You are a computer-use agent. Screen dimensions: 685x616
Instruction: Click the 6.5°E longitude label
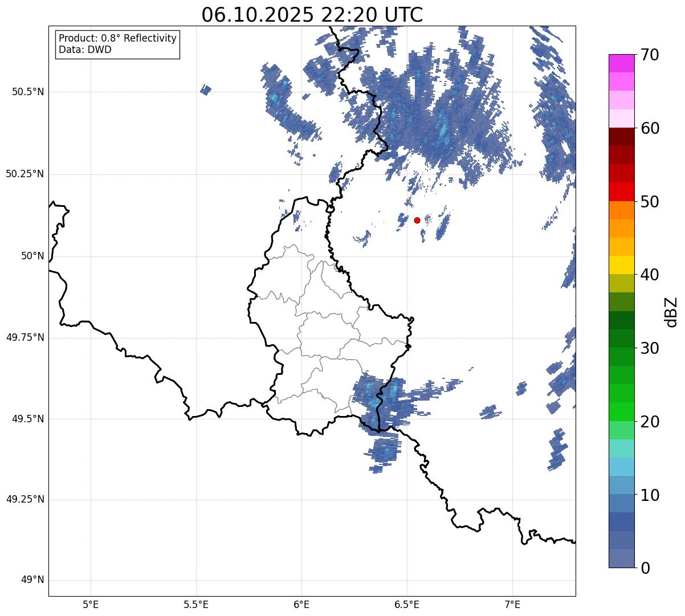[407, 604]
